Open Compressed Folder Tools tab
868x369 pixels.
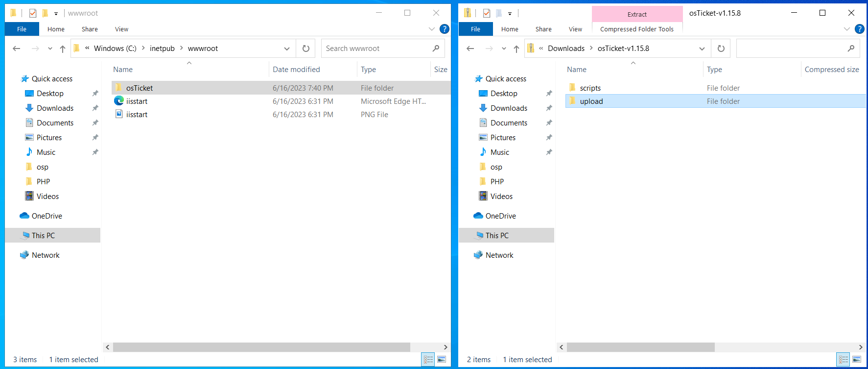tap(637, 29)
